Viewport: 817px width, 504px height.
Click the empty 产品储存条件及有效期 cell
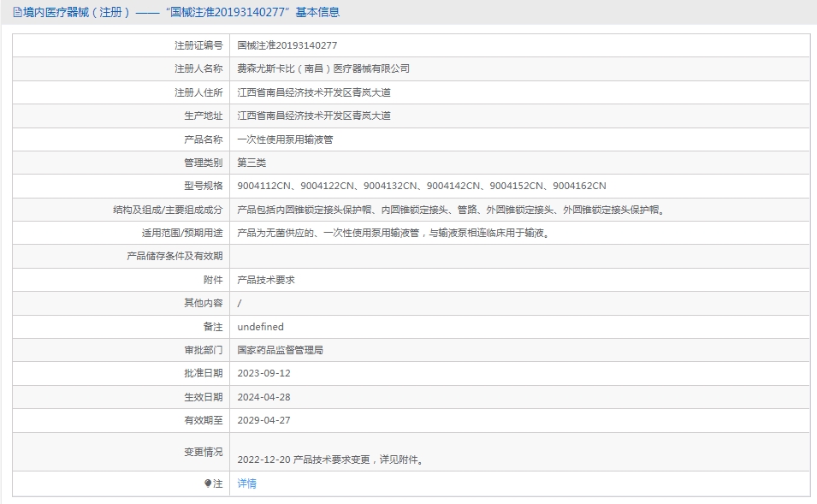tap(520, 257)
